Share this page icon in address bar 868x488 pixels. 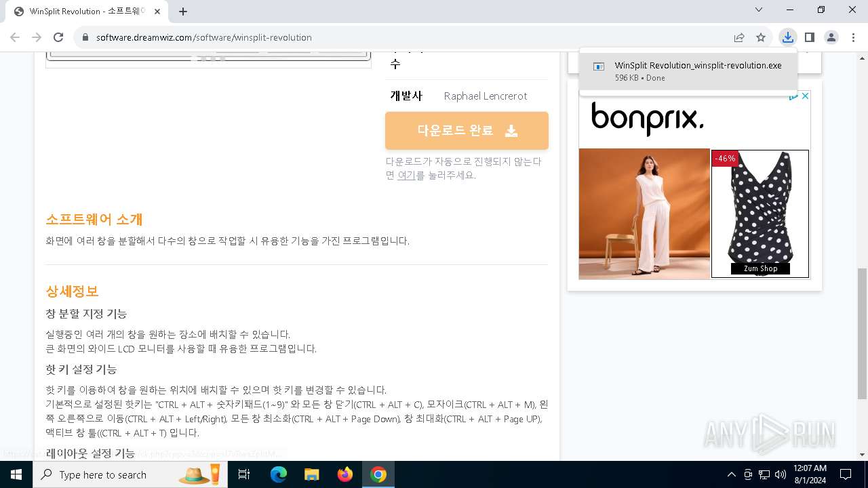point(739,37)
